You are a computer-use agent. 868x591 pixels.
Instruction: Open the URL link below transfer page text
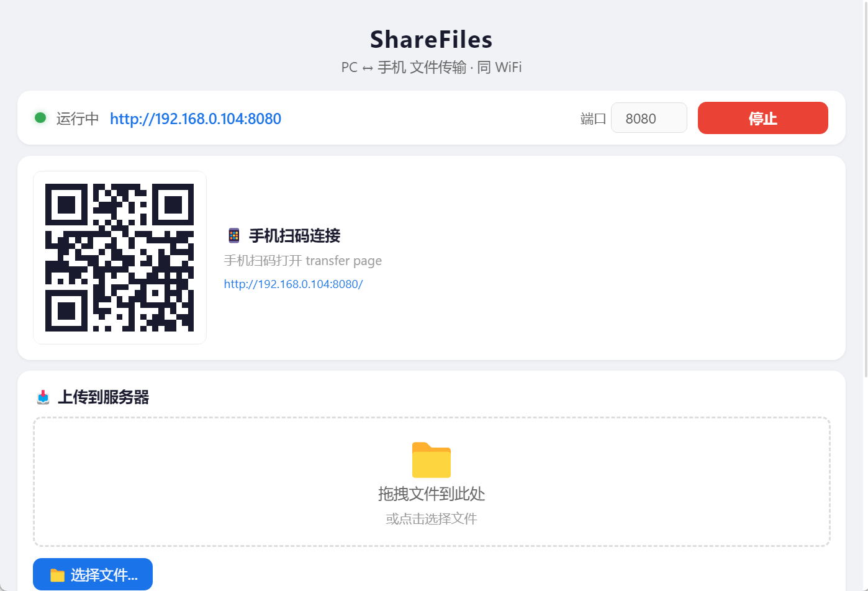click(x=293, y=284)
